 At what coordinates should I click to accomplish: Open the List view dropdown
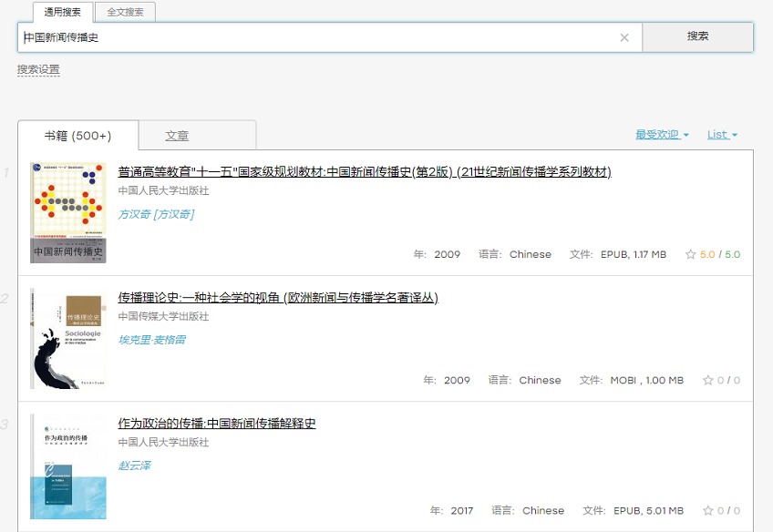tap(722, 135)
